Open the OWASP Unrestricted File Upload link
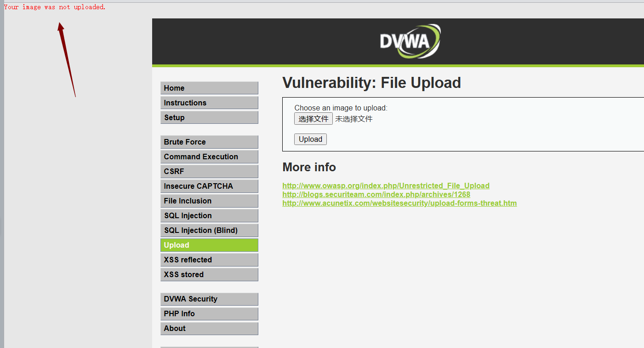The height and width of the screenshot is (348, 644). (x=386, y=186)
